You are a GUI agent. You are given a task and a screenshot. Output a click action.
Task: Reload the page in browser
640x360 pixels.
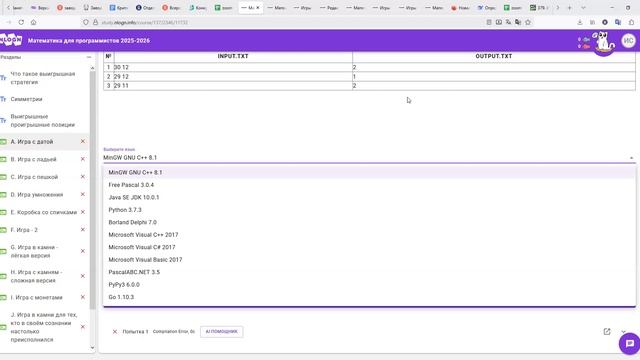21,22
